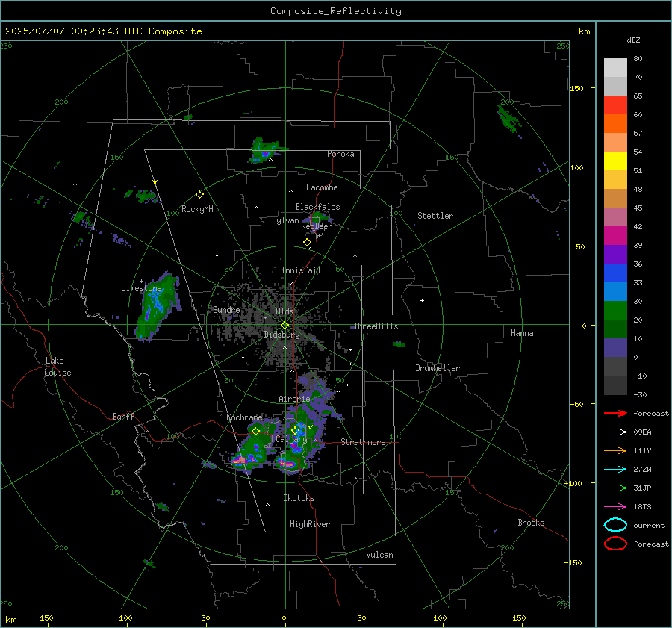Screen dimensions: 672x628
Task: Click the dBZ legend heading
Action: [633, 40]
